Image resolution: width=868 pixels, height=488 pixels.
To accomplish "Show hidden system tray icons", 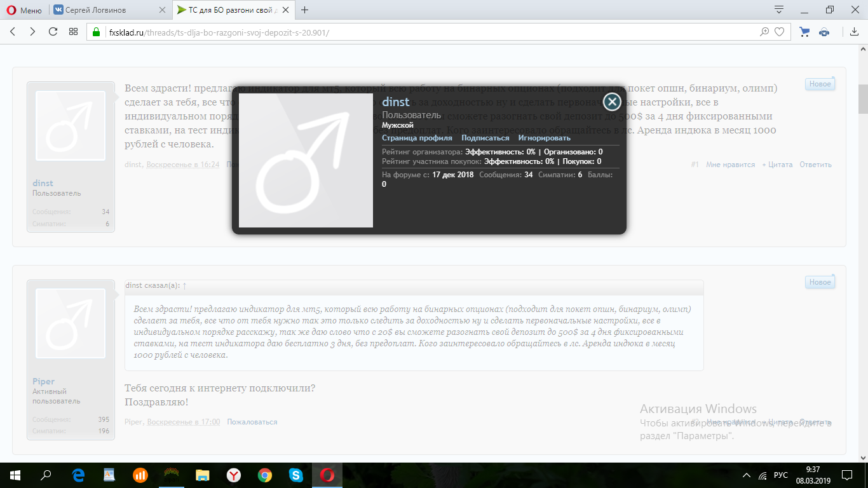I will click(747, 475).
